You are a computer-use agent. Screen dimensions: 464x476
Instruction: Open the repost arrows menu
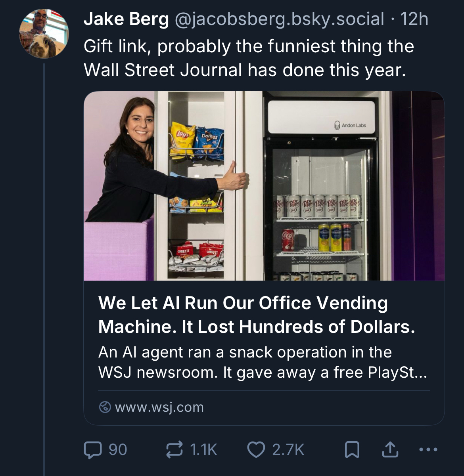pos(174,449)
